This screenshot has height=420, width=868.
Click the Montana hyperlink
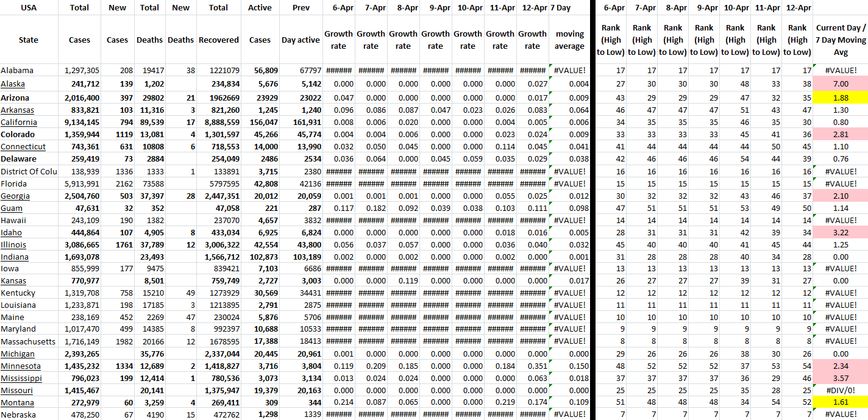[17, 403]
